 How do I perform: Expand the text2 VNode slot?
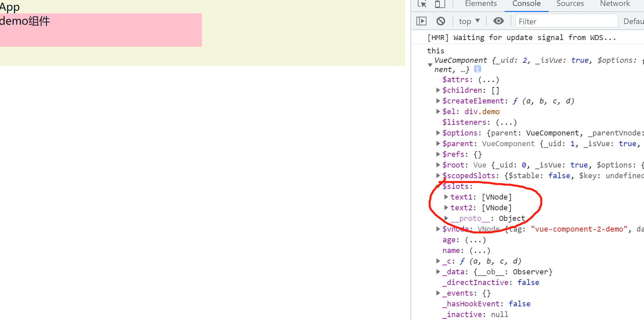[x=446, y=208]
